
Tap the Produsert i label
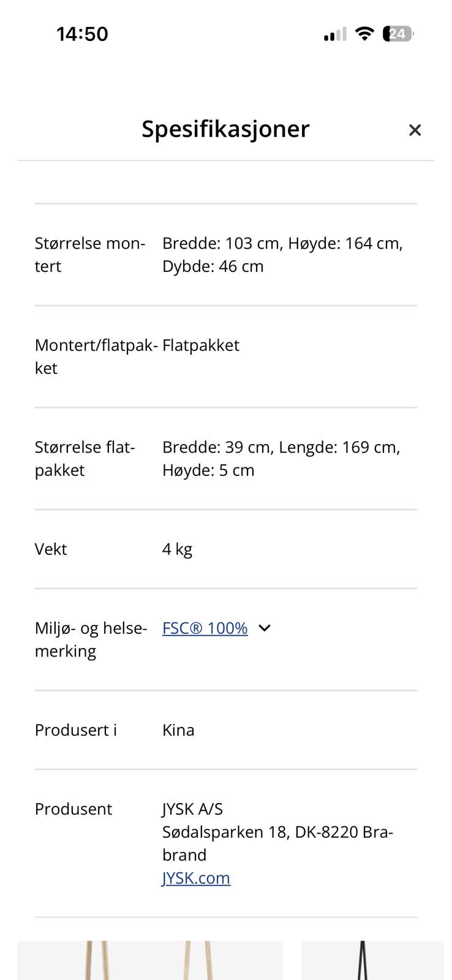click(75, 730)
